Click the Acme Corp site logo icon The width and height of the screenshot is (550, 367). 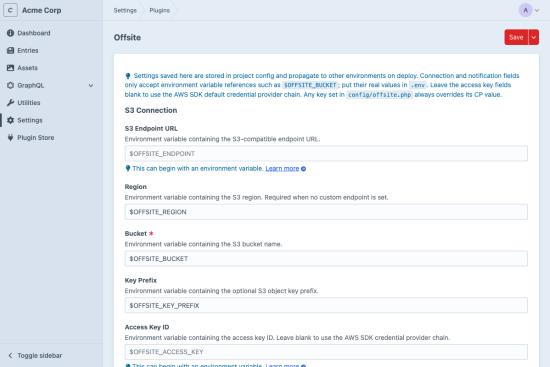coord(10,10)
